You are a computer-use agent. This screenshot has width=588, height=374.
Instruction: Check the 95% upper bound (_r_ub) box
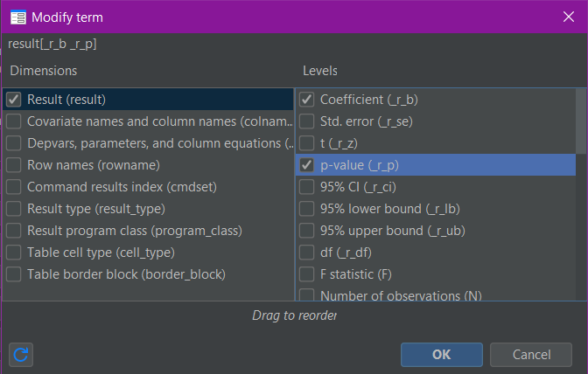point(306,231)
